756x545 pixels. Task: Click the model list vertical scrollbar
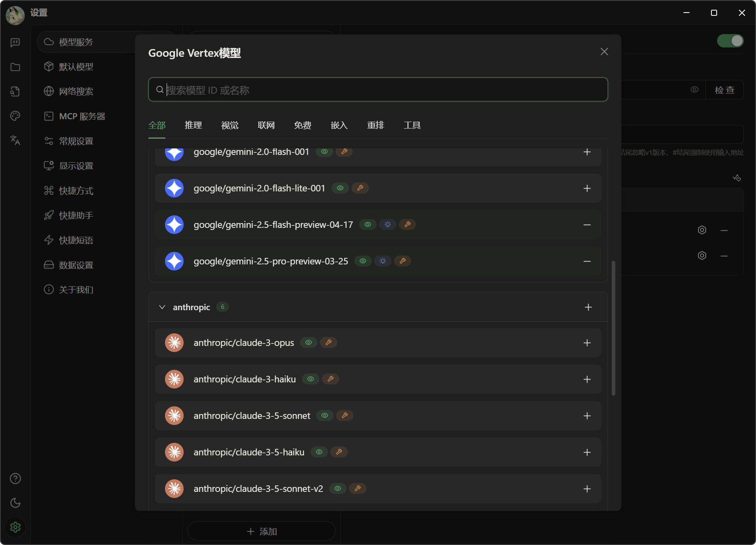point(613,328)
